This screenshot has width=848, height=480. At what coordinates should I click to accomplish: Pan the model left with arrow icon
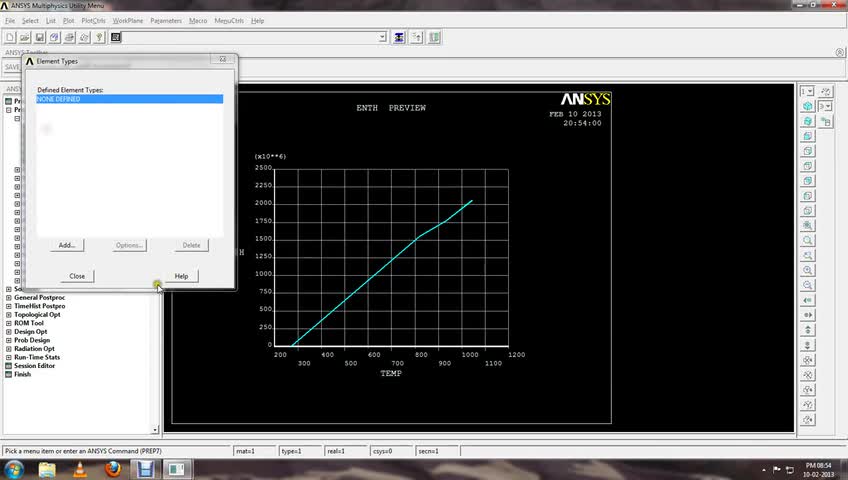point(807,300)
